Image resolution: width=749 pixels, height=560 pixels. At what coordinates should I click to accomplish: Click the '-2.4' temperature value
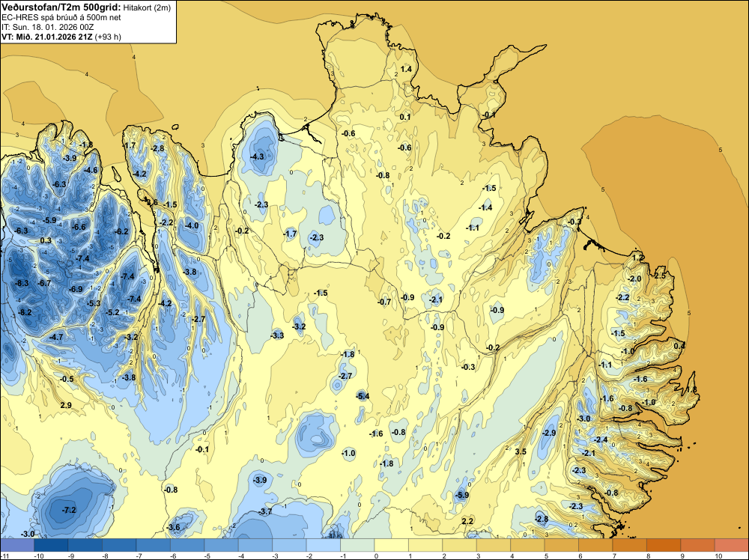pyautogui.click(x=601, y=439)
